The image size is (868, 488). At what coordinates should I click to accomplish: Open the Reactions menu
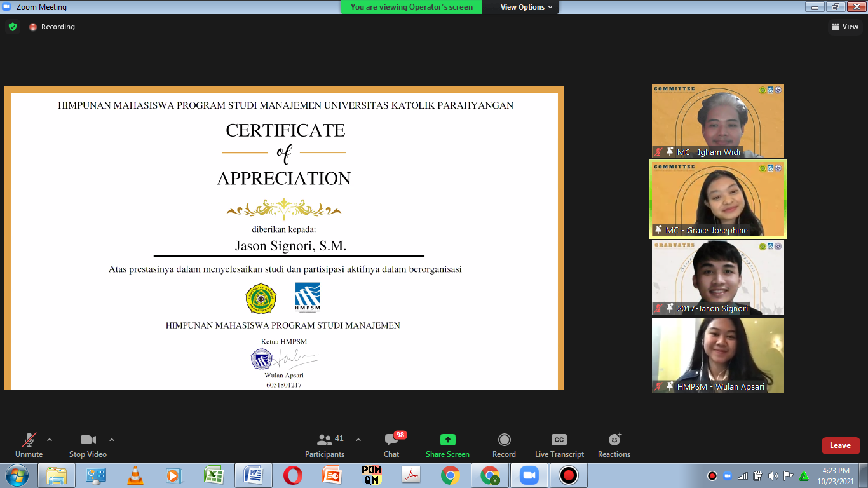(614, 444)
